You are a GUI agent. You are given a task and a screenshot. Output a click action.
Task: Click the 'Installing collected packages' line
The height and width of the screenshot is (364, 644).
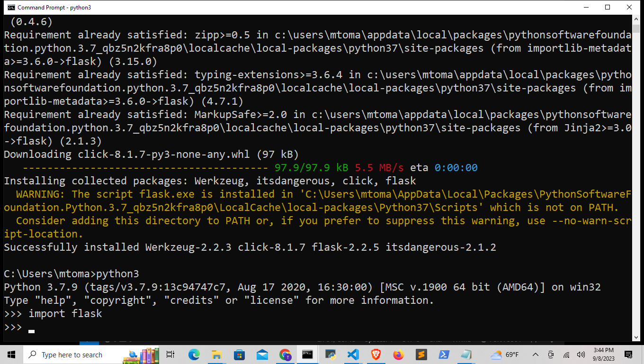210,181
